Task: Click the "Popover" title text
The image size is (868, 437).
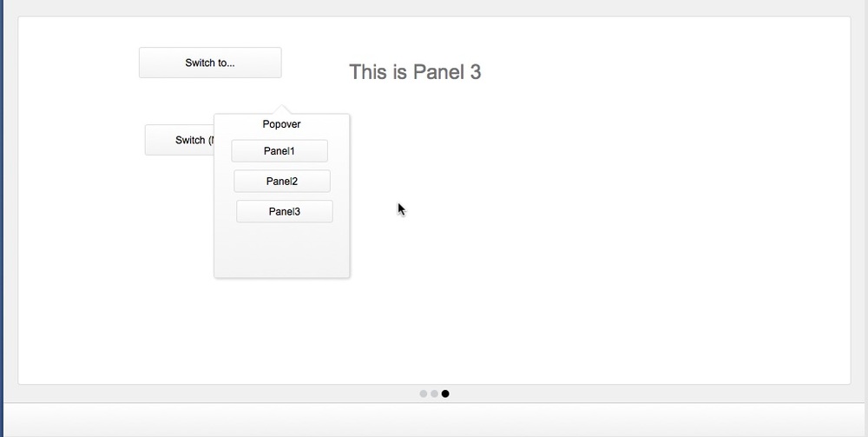Action: (x=282, y=124)
